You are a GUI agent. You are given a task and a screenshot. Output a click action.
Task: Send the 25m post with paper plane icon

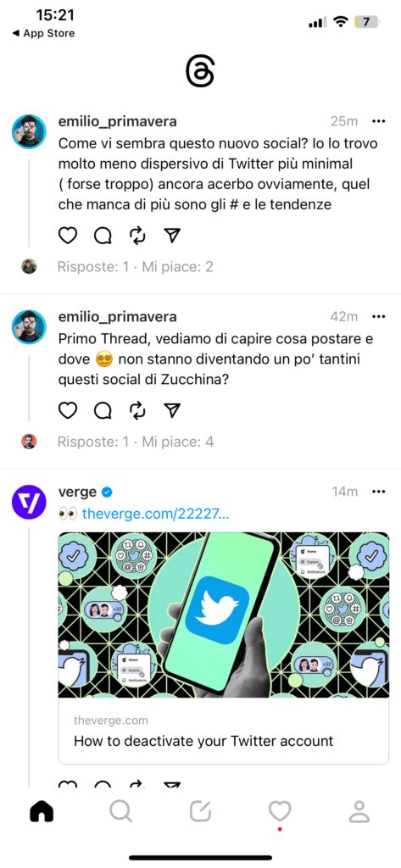[x=173, y=236]
